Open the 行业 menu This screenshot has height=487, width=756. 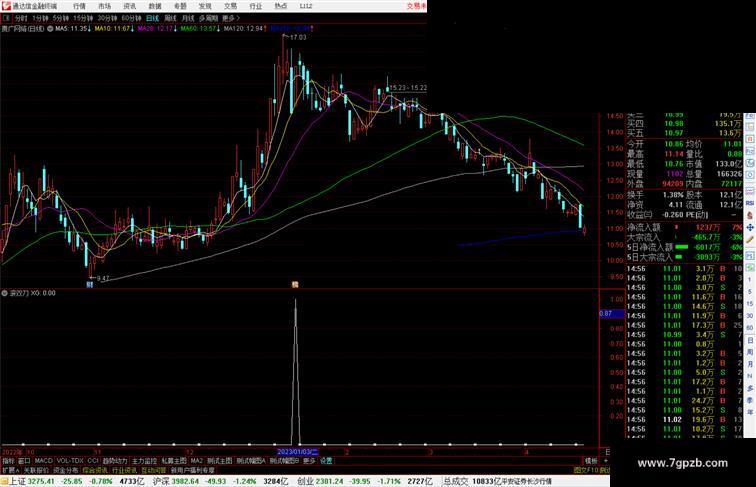256,6
